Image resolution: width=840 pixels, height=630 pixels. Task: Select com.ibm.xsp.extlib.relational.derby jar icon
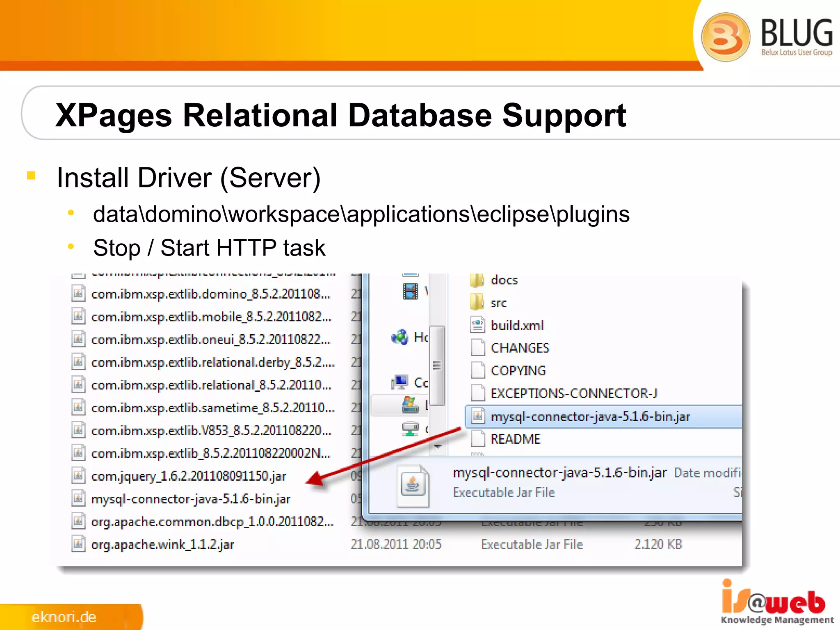(78, 362)
